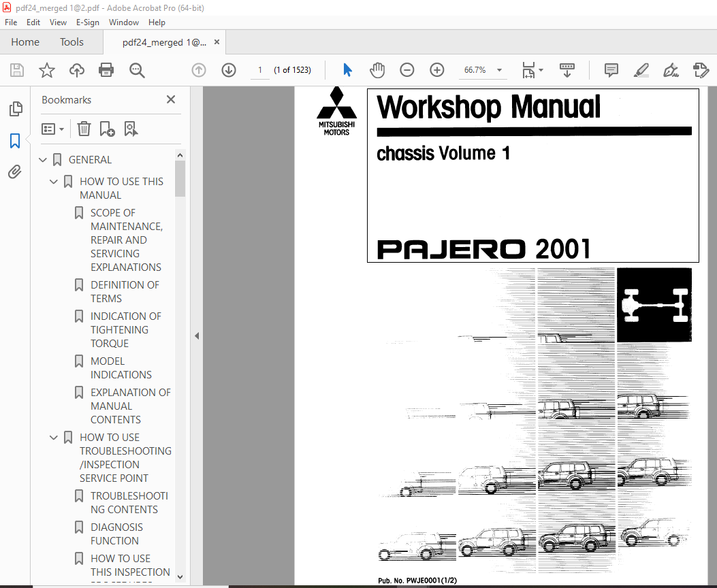The height and width of the screenshot is (588, 717).
Task: Open MODEL INDICATIONS bookmark
Action: [x=121, y=367]
